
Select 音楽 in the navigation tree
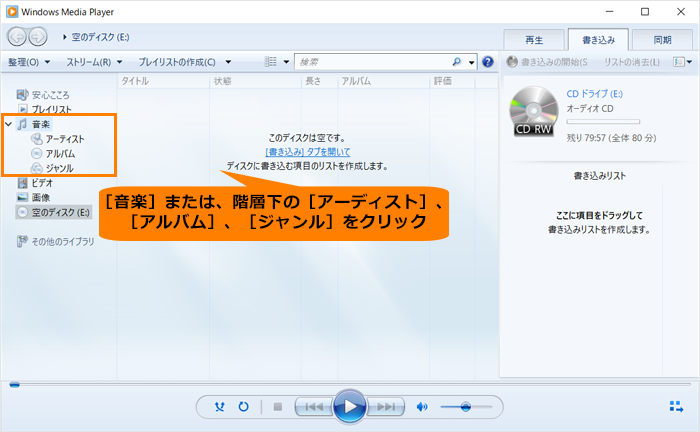click(41, 124)
